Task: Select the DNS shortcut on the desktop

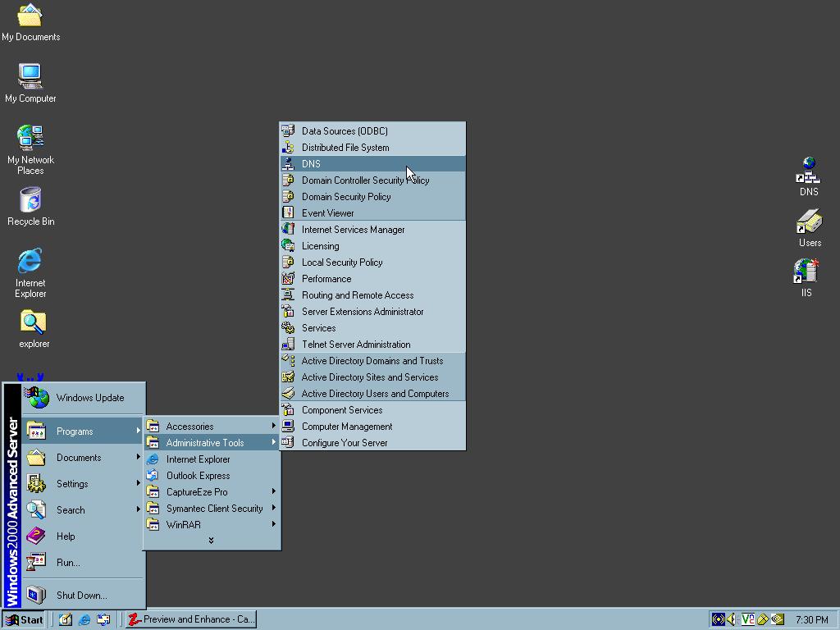Action: pyautogui.click(x=808, y=177)
